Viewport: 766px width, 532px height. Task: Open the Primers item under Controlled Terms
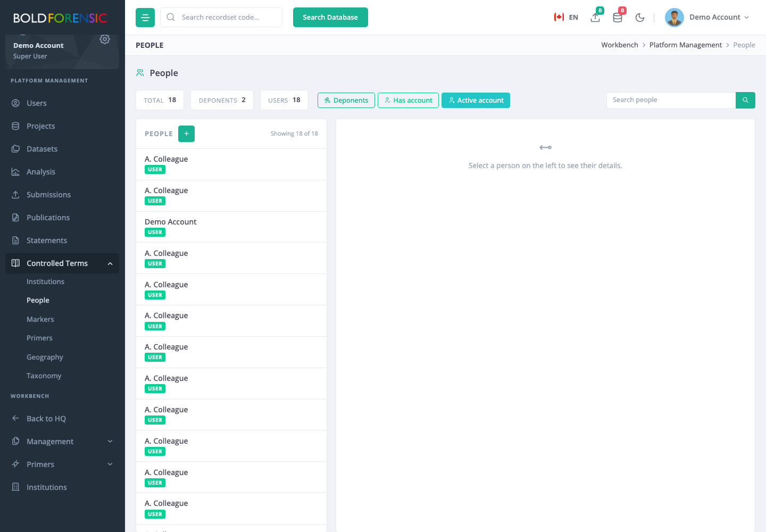coord(39,338)
